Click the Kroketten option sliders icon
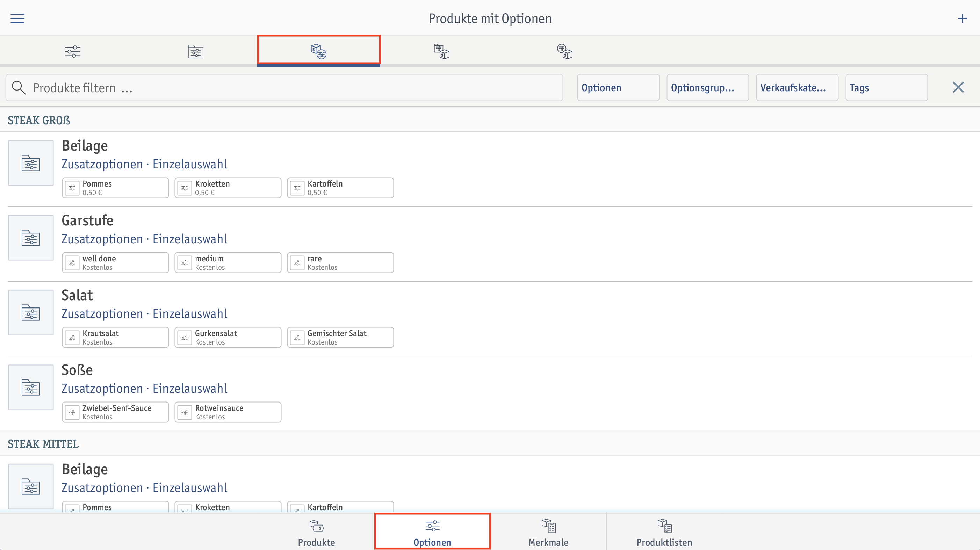 coord(185,188)
